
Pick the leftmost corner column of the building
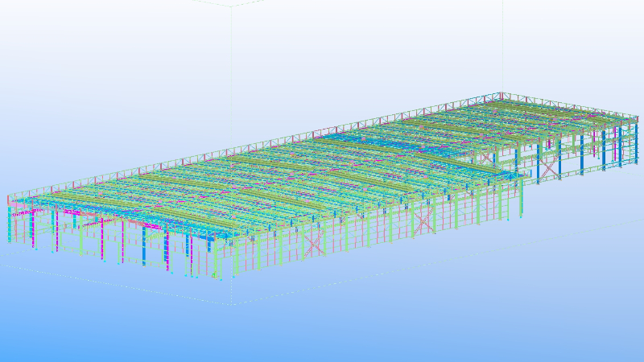coord(10,219)
